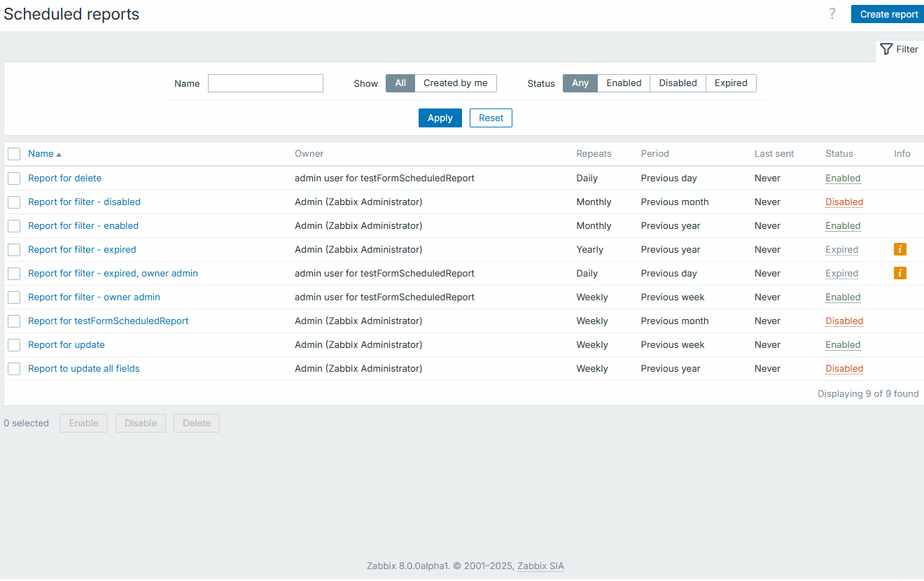Select the Disabled status filter
Viewport: 924px width, 581px height.
tap(678, 83)
